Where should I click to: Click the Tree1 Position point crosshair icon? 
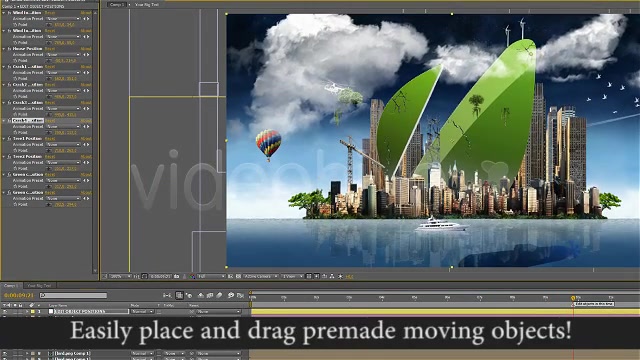click(49, 150)
